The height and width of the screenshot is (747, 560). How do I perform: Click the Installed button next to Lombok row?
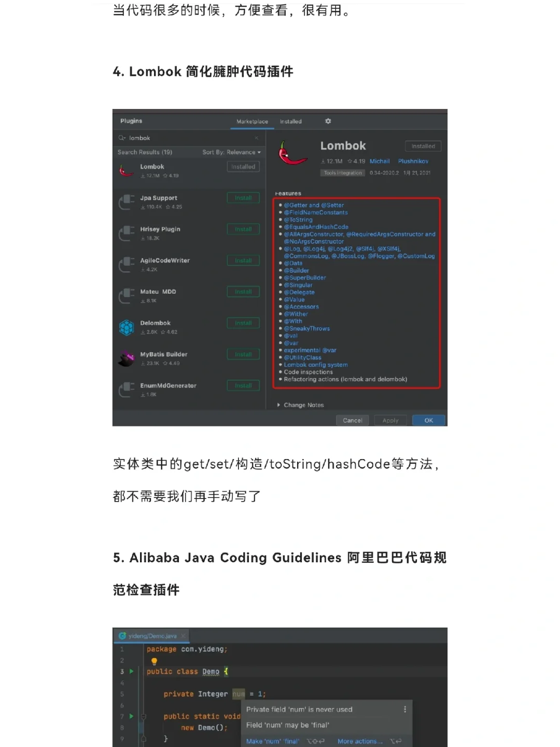pos(243,167)
